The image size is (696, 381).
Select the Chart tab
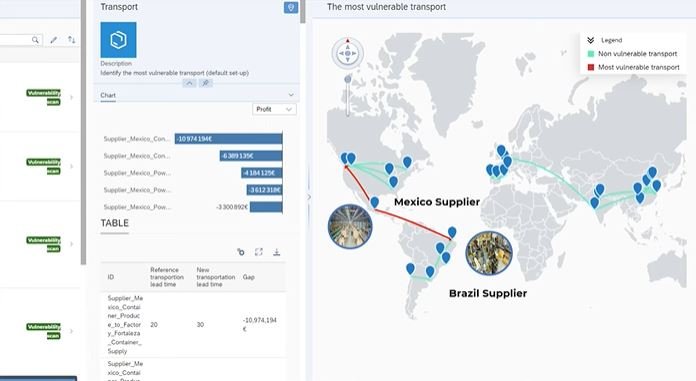(x=108, y=95)
